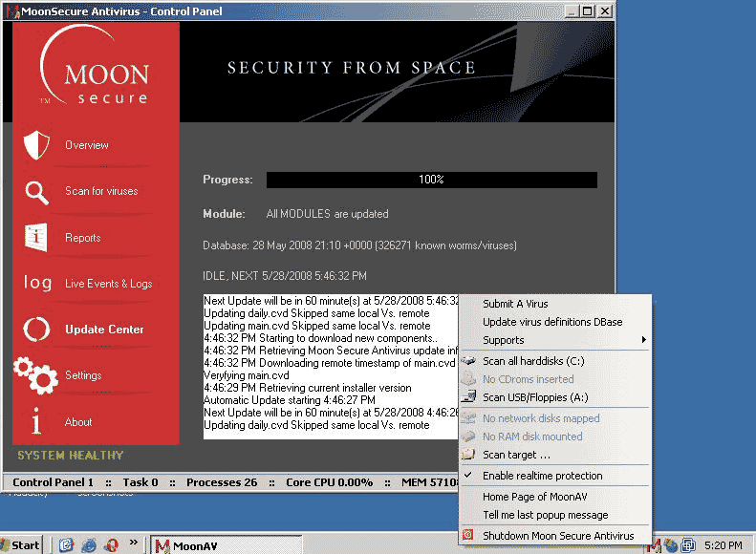756x554 pixels.
Task: Choose Scan USB/Floppies (A:)
Action: 555,397
